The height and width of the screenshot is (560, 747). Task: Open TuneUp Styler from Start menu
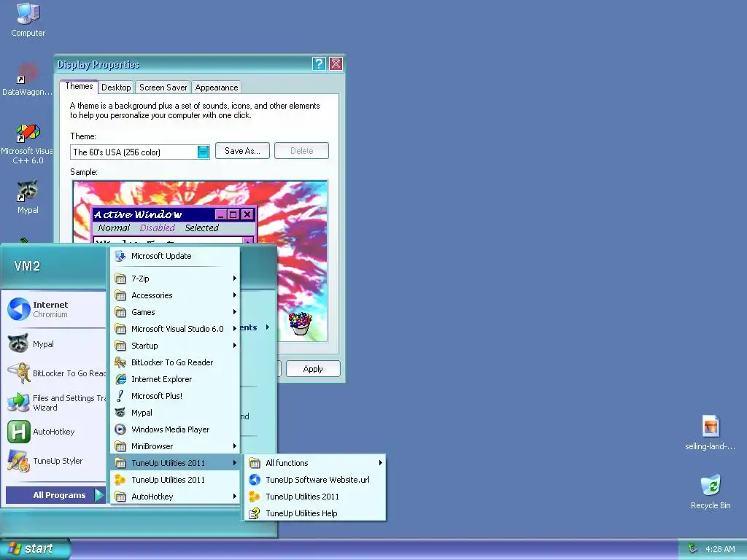[x=54, y=461]
